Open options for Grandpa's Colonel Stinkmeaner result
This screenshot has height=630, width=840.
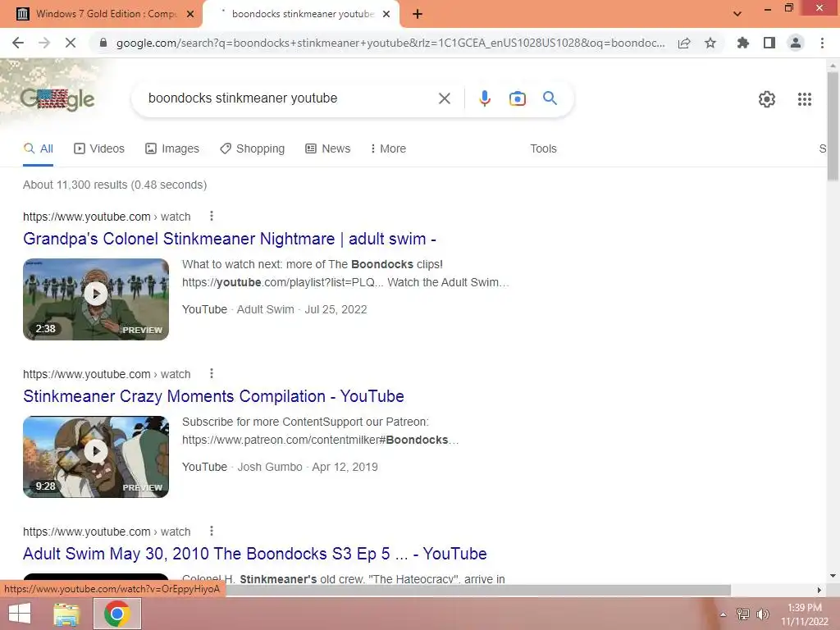pos(212,216)
